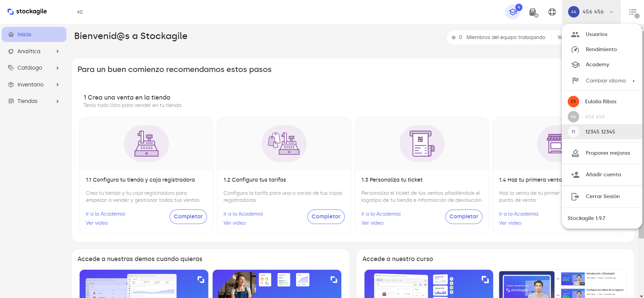Click the Tiendas store icon
Image resolution: width=644 pixels, height=298 pixels.
[11, 101]
